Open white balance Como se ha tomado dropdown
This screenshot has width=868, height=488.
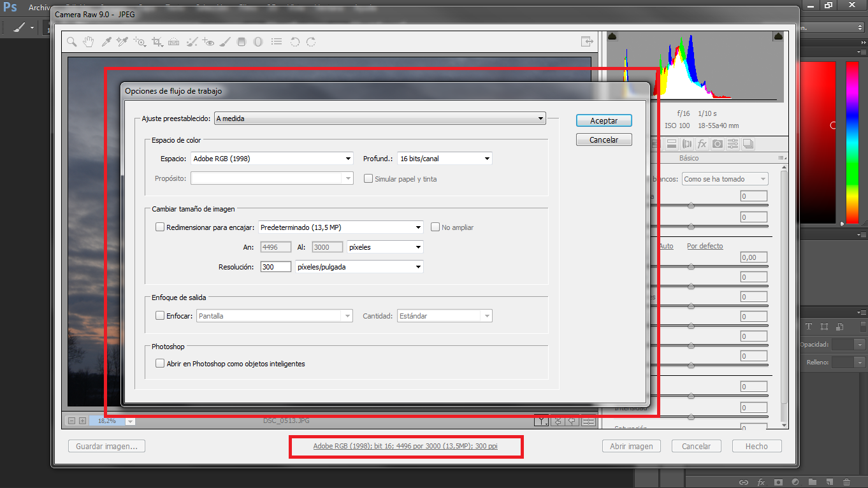point(725,179)
